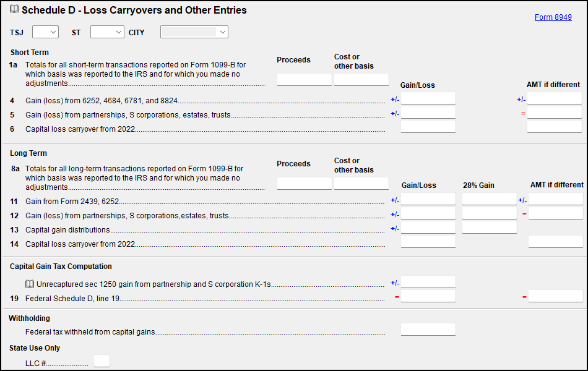Click line 14 long-term loss carryover field

(428, 242)
